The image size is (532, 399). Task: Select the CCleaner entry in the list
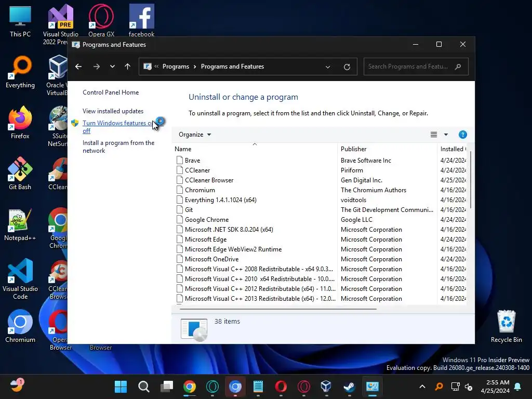tap(321, 170)
